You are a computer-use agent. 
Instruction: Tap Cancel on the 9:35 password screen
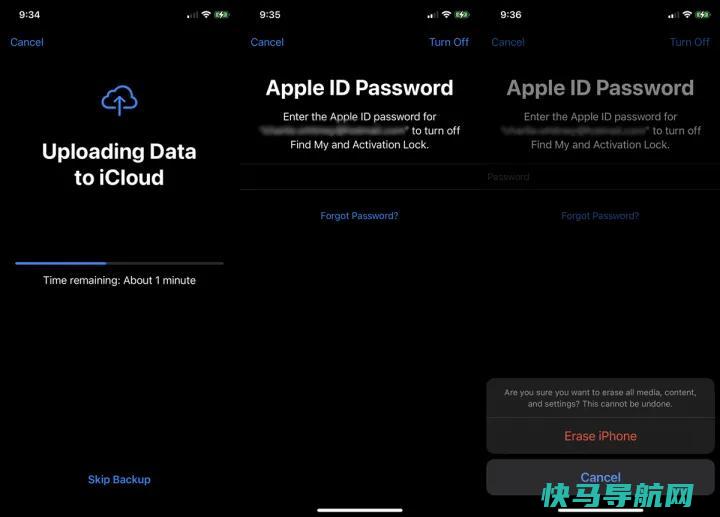pos(267,42)
